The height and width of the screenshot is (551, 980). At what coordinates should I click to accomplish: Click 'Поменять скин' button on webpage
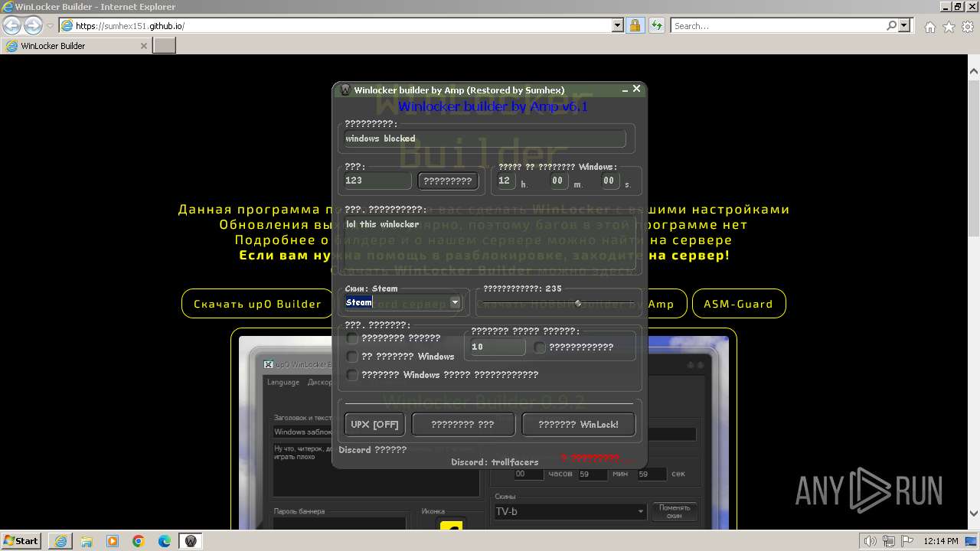[675, 511]
